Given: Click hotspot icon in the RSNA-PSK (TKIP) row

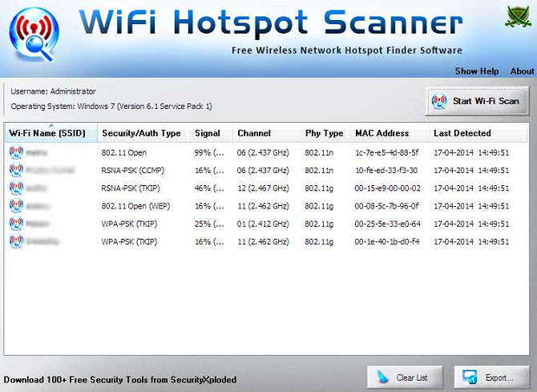Looking at the screenshot, I should coord(16,188).
